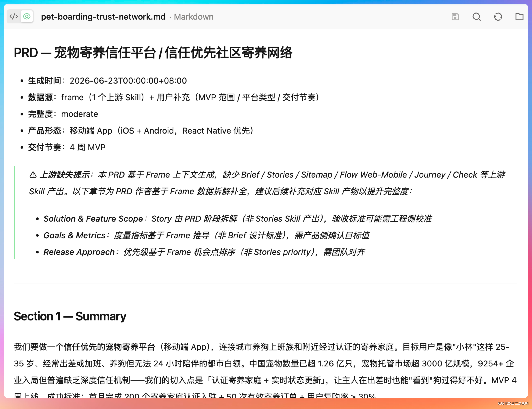The width and height of the screenshot is (532, 409).
Task: Click the Section 1 — Summary heading
Action: click(70, 316)
